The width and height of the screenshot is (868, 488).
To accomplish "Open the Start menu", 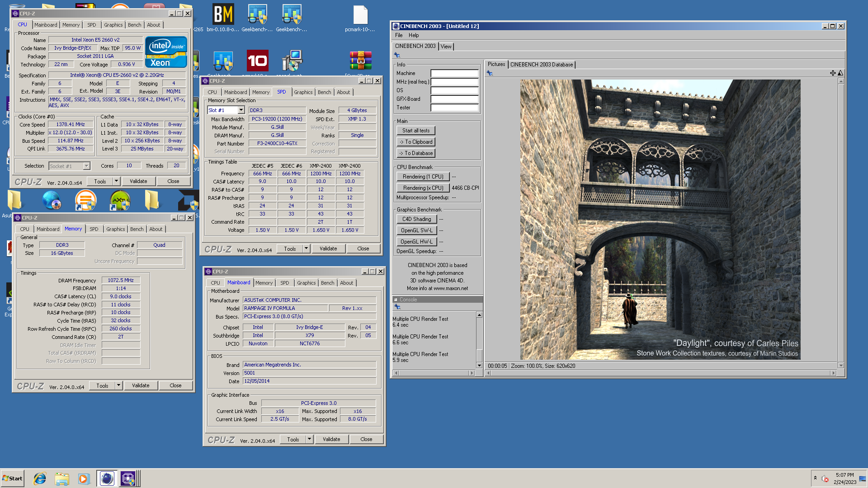I will pos(12,478).
